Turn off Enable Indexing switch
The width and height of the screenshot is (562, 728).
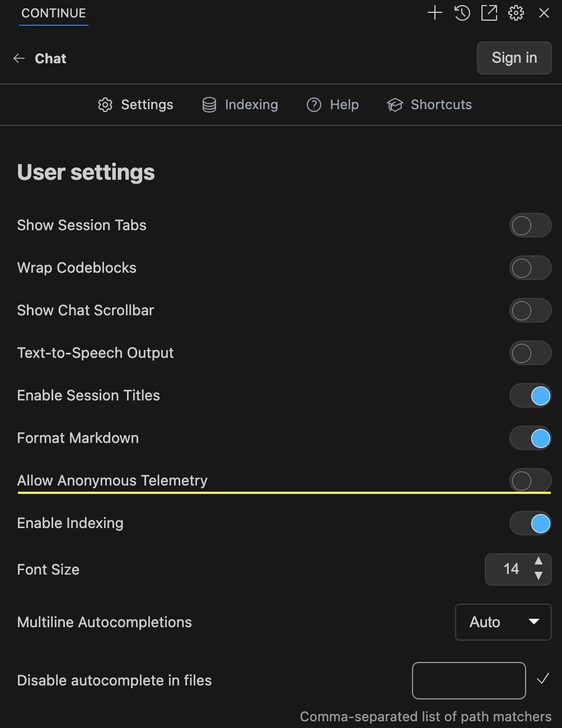click(x=530, y=523)
